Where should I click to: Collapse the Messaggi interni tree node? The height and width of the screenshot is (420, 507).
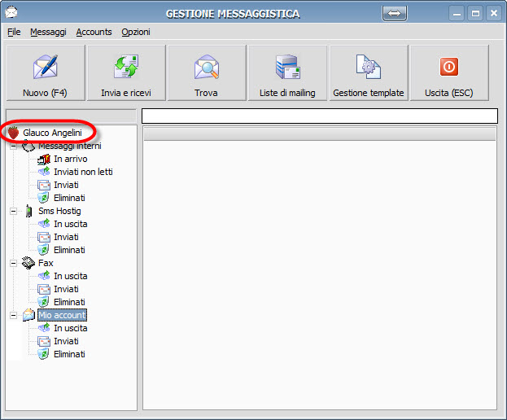tap(13, 147)
